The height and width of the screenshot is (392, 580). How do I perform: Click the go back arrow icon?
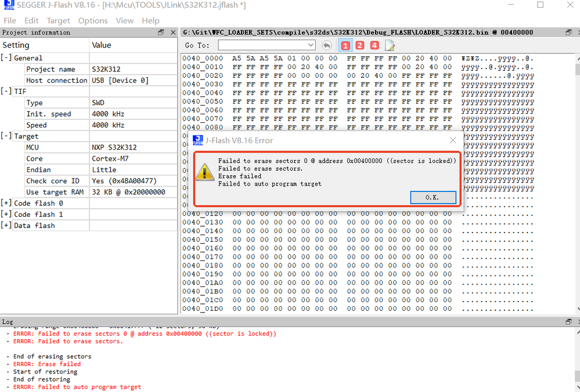[x=327, y=45]
